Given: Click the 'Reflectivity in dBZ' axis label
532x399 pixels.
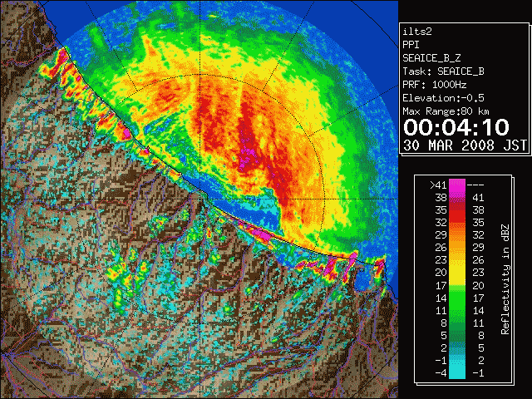Looking at the screenshot, I should click(x=505, y=279).
